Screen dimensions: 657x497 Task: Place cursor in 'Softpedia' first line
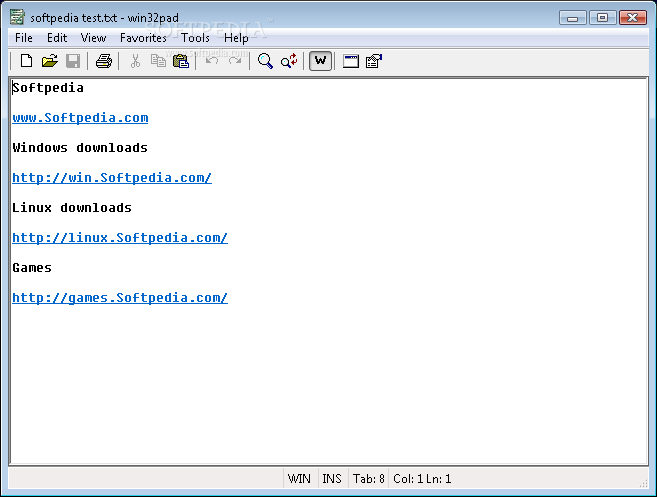coord(48,88)
